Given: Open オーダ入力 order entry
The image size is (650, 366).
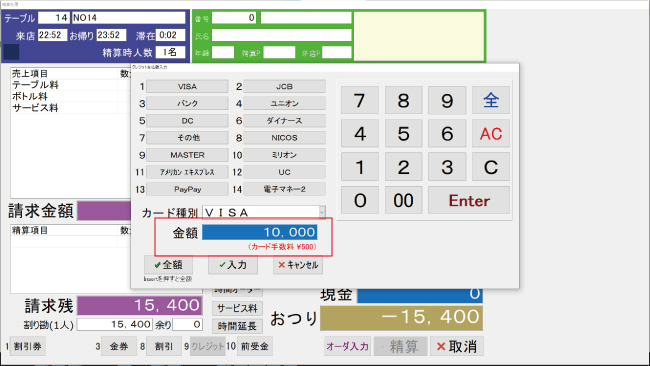Looking at the screenshot, I should 347,346.
